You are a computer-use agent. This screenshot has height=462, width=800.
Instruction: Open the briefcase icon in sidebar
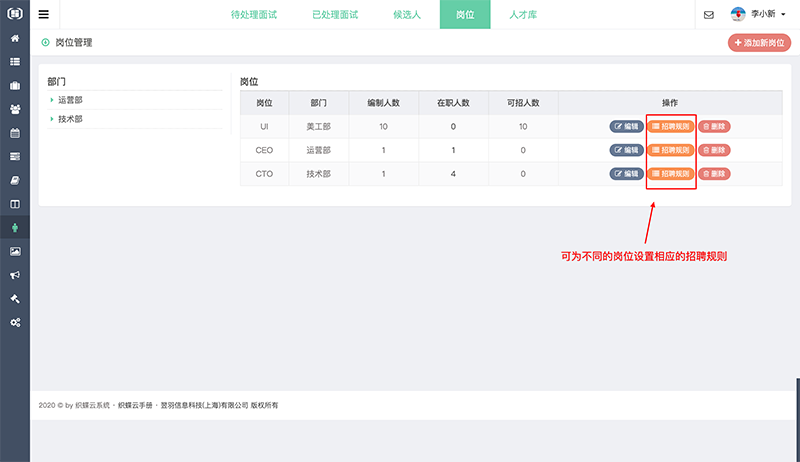click(15, 86)
